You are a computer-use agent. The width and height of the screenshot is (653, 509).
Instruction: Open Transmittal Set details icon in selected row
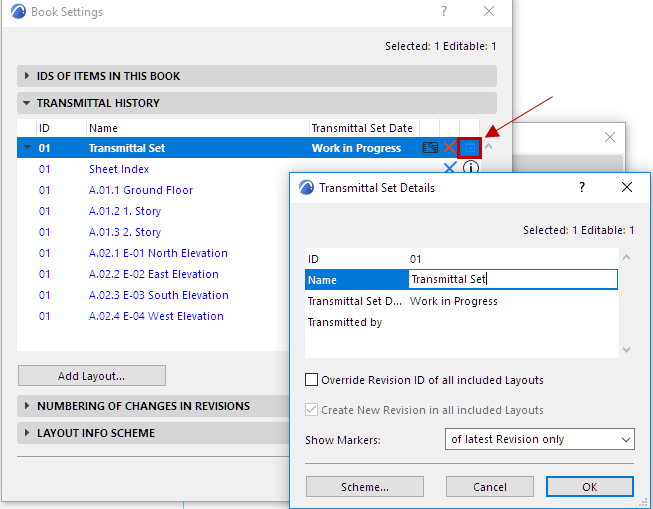coord(470,148)
